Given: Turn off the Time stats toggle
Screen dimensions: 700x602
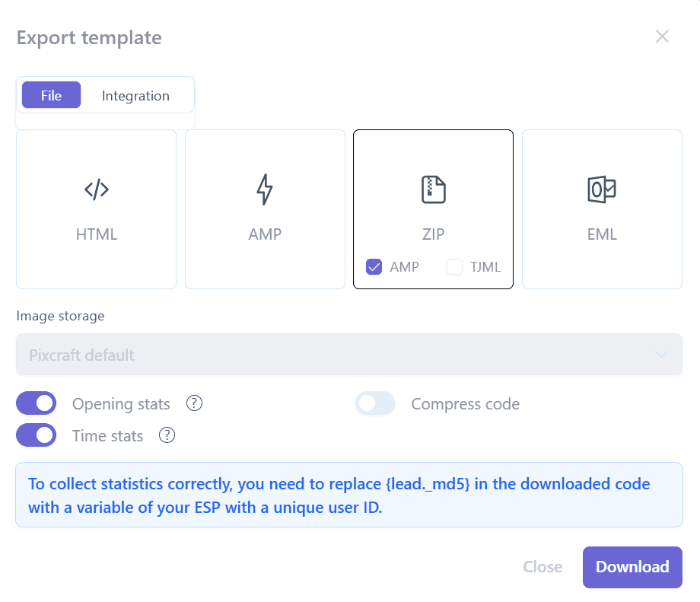Looking at the screenshot, I should pyautogui.click(x=37, y=435).
